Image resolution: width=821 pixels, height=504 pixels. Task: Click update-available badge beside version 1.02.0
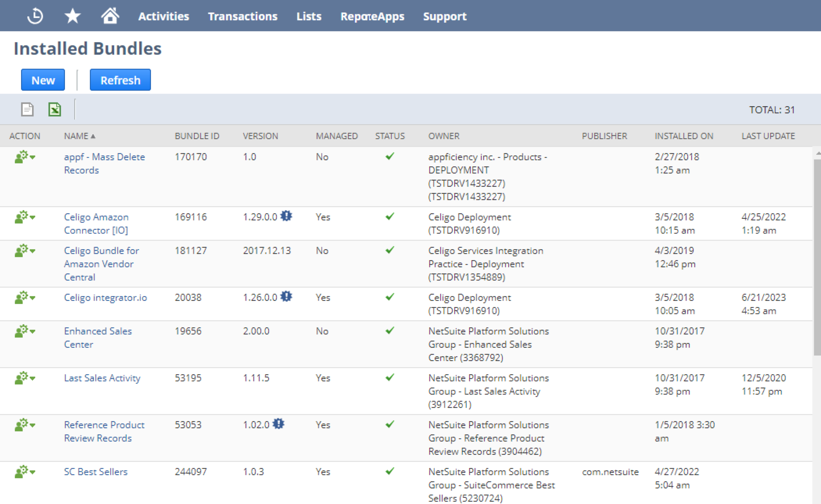point(278,424)
